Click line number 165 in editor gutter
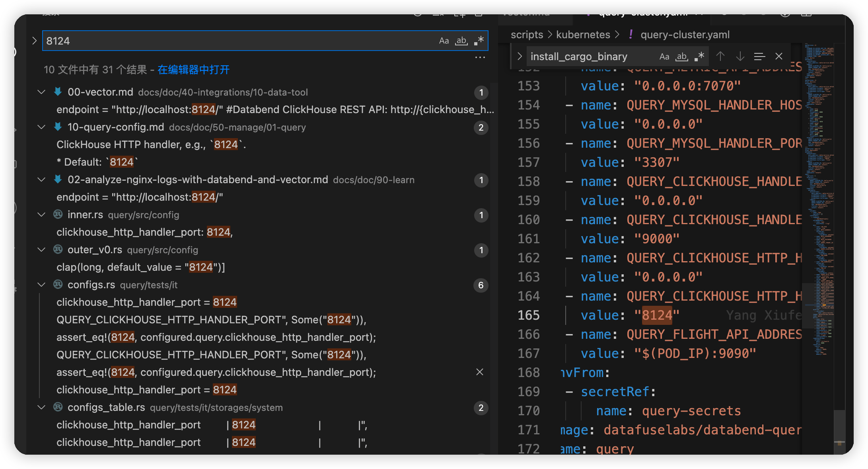This screenshot has width=868, height=469. (529, 315)
